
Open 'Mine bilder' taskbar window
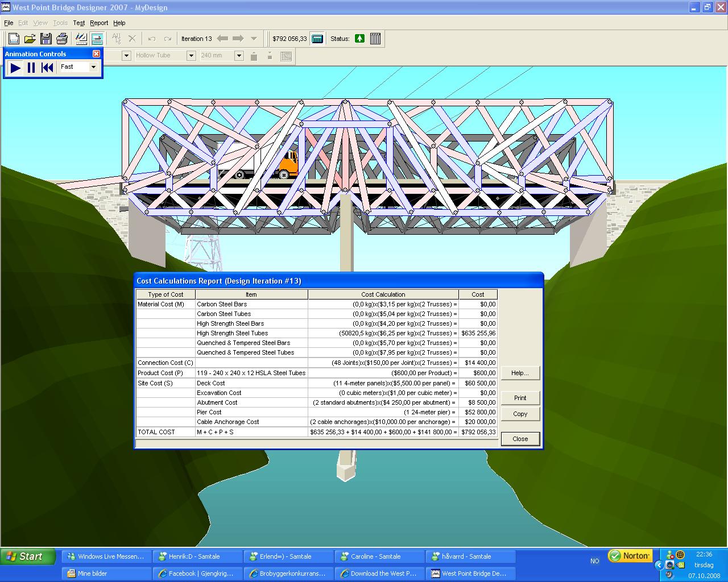coord(106,573)
